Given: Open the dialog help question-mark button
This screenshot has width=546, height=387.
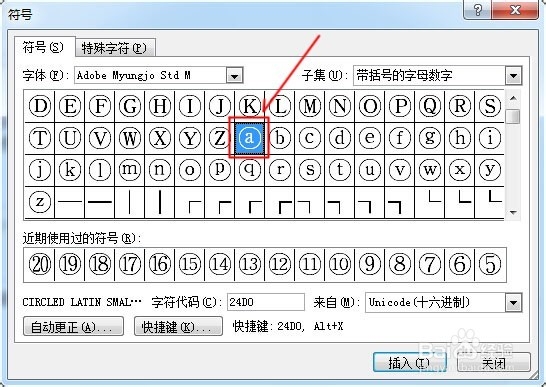Looking at the screenshot, I should click(477, 10).
